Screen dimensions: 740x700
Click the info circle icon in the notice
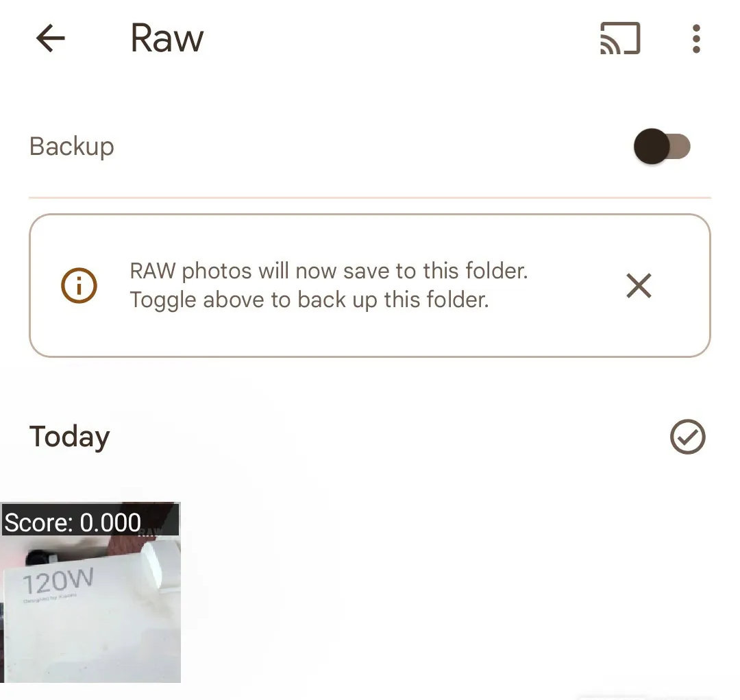tap(79, 285)
